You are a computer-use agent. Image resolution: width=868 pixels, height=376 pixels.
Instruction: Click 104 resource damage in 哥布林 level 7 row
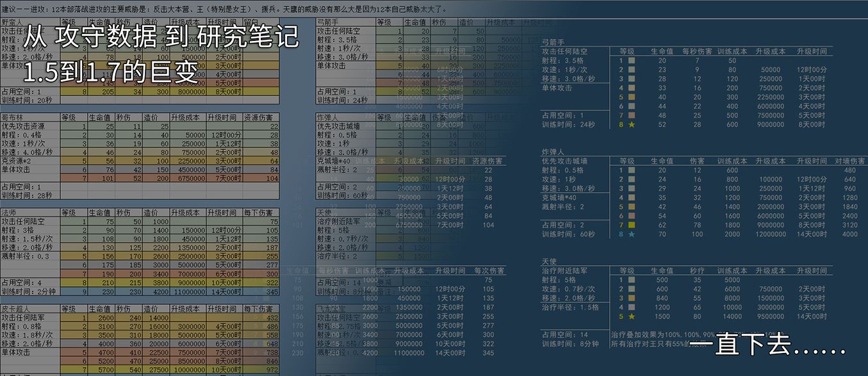click(272, 179)
